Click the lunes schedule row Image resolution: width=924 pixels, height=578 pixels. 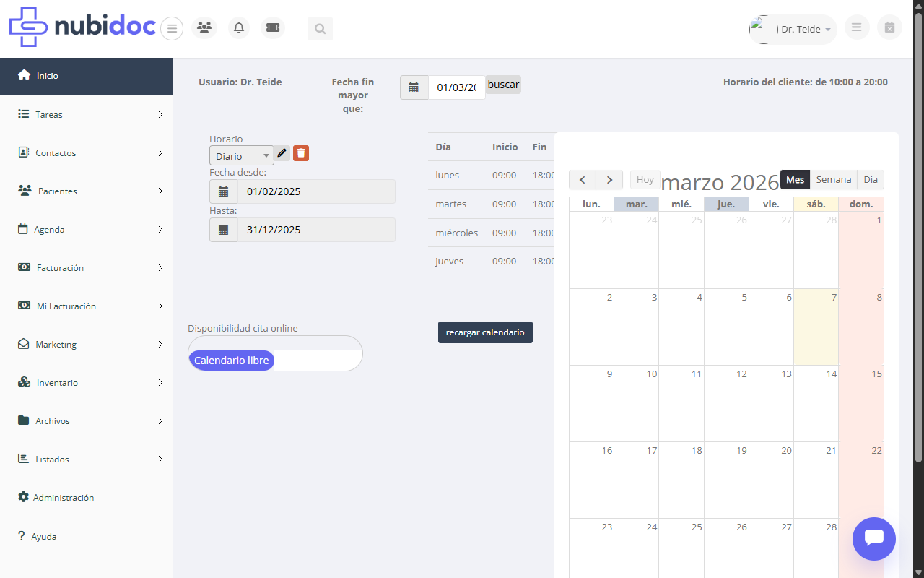click(492, 176)
